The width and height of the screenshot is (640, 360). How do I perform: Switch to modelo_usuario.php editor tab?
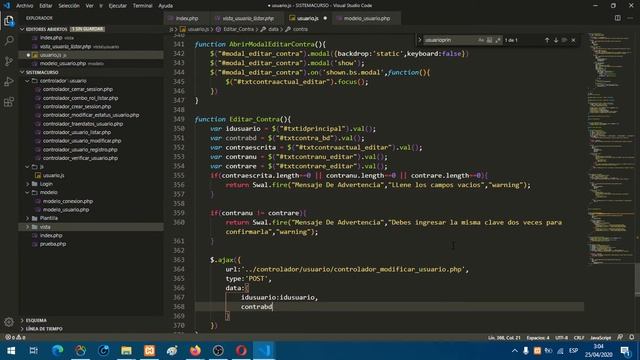[366, 18]
